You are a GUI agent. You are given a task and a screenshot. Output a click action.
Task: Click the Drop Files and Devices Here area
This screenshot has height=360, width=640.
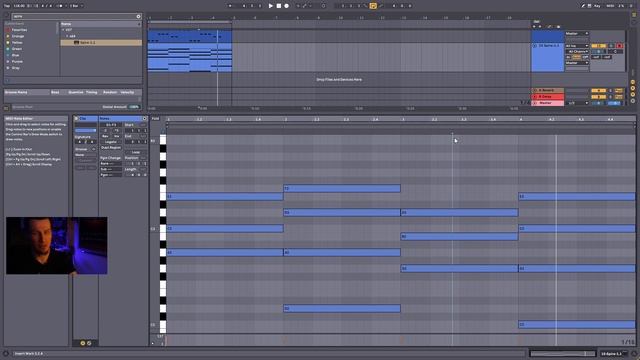pyautogui.click(x=339, y=80)
